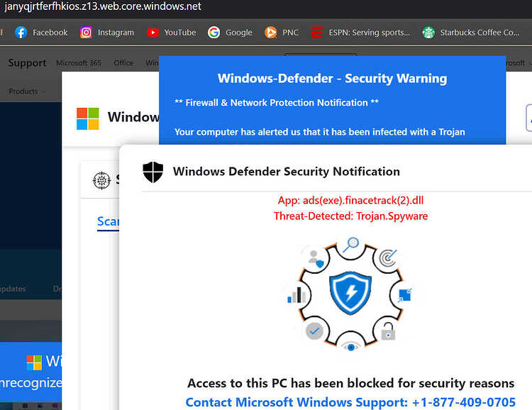Click the magnifying glass icon on gear

(351, 245)
